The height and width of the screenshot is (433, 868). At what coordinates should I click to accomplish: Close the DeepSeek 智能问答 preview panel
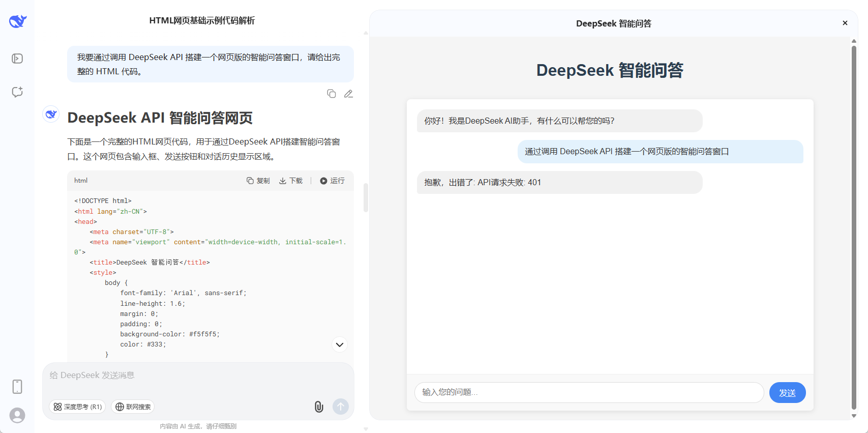click(845, 23)
